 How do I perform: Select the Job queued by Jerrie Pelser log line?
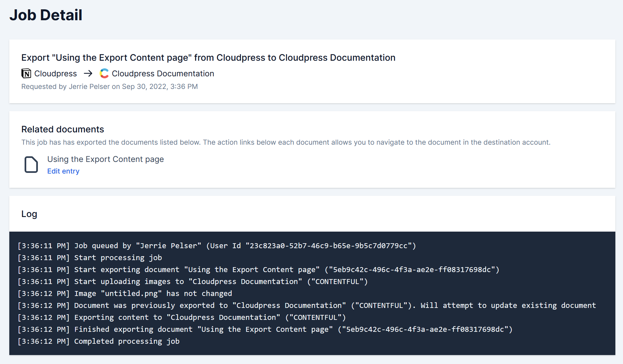coord(217,246)
